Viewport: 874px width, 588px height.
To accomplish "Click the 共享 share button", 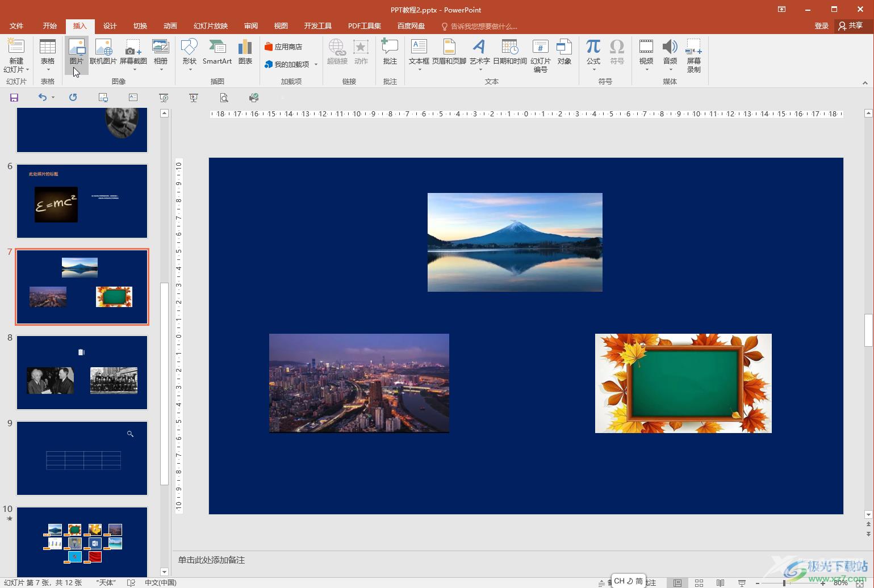I will [x=851, y=26].
